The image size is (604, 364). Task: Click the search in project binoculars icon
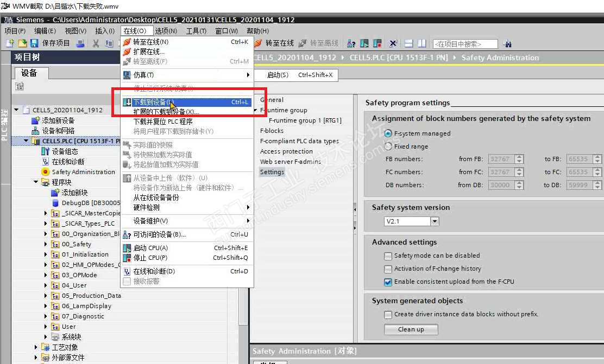pos(507,43)
